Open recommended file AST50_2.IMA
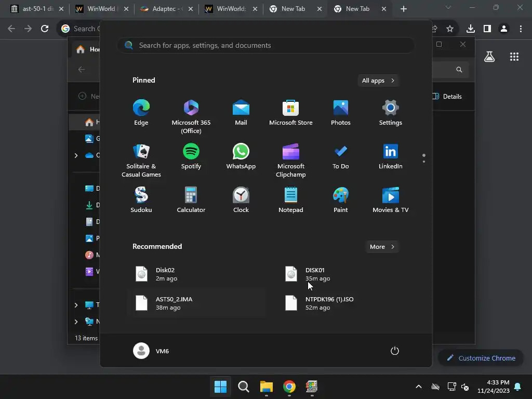 click(196, 303)
